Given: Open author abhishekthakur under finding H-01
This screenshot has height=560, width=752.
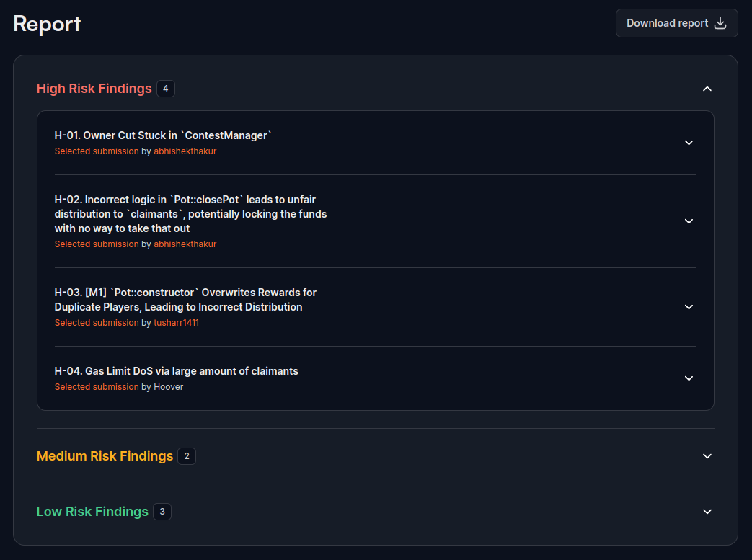Looking at the screenshot, I should point(185,151).
